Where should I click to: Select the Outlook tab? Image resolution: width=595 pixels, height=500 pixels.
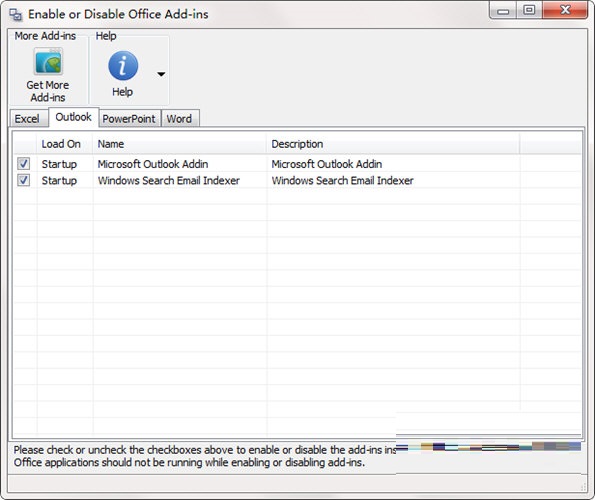tap(74, 117)
